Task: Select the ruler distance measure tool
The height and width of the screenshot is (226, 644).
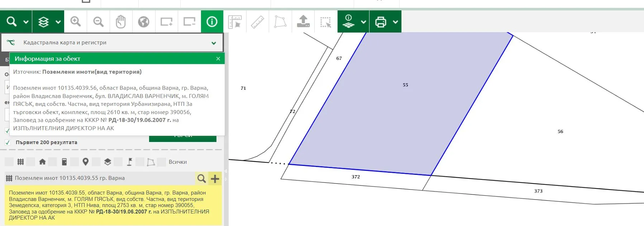Action: pyautogui.click(x=257, y=22)
